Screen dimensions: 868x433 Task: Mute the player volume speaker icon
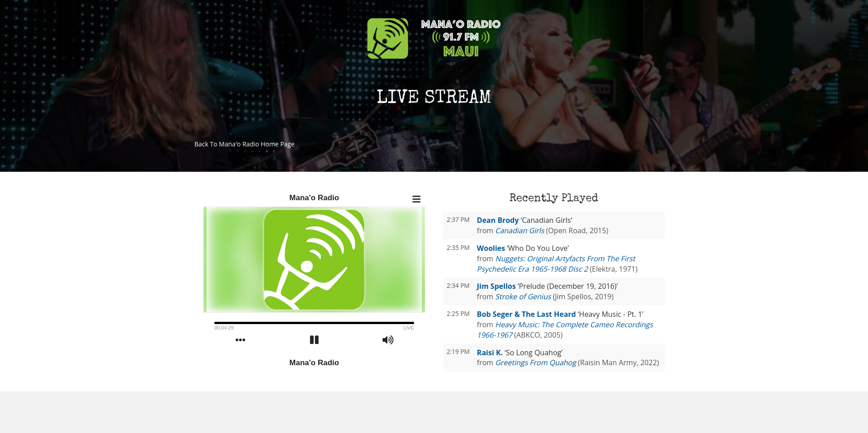point(388,340)
